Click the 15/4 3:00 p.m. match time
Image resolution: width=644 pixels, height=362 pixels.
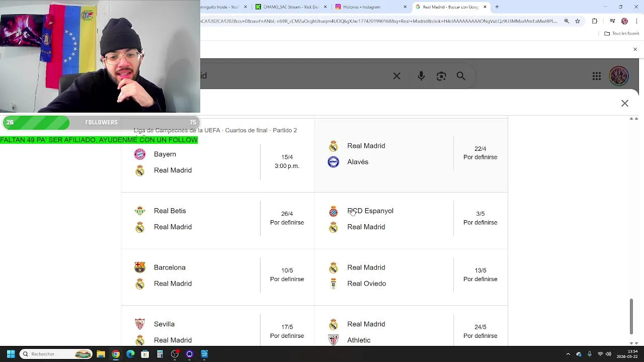pyautogui.click(x=287, y=161)
